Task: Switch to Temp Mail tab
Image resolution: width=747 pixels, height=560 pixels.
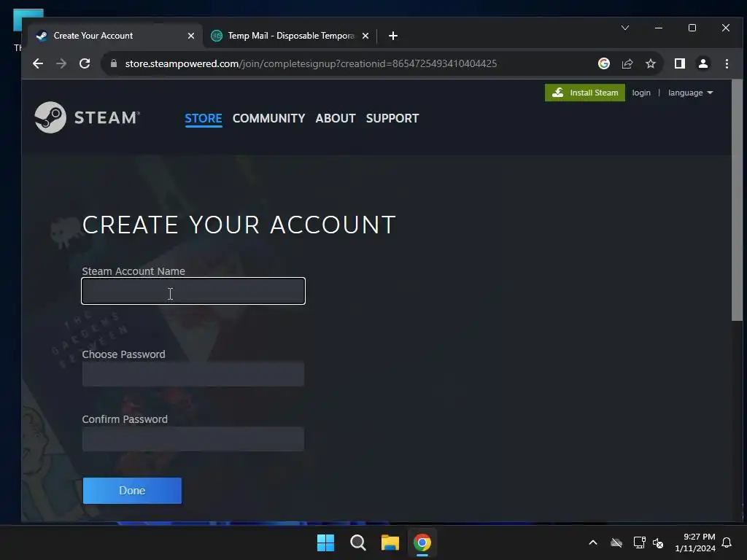Action: click(290, 36)
